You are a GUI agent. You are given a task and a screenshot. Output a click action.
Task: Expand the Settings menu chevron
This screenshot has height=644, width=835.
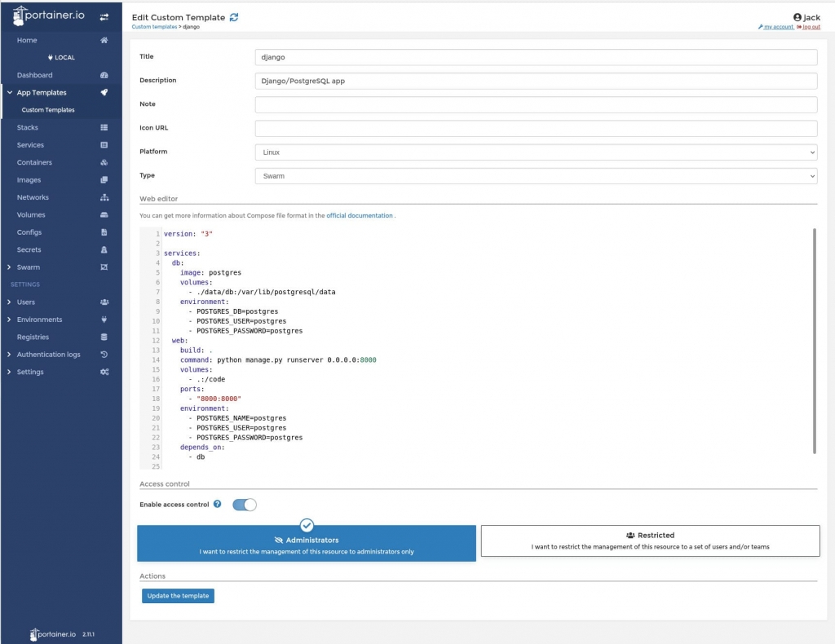click(9, 372)
